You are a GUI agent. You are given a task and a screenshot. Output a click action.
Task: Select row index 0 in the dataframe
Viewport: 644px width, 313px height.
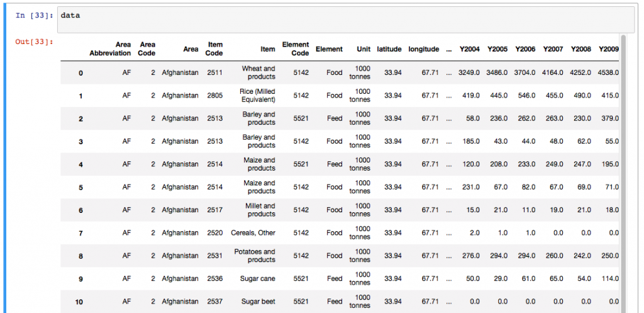click(80, 73)
